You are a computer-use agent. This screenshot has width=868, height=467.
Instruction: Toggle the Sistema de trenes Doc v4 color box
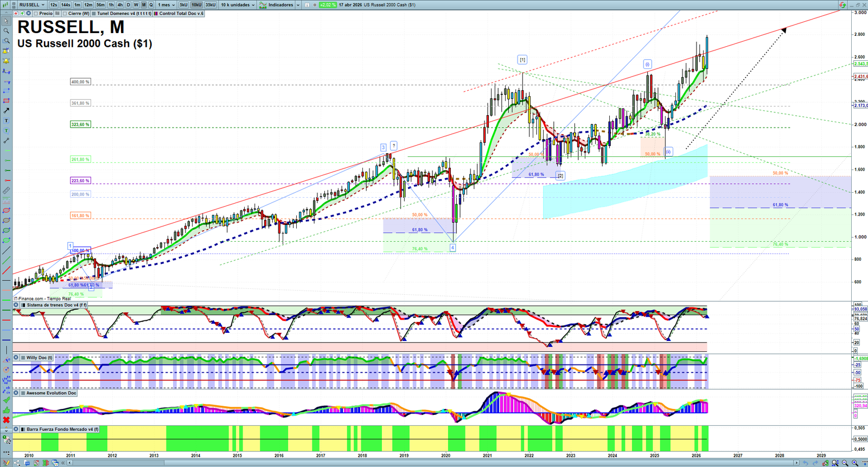click(x=23, y=305)
